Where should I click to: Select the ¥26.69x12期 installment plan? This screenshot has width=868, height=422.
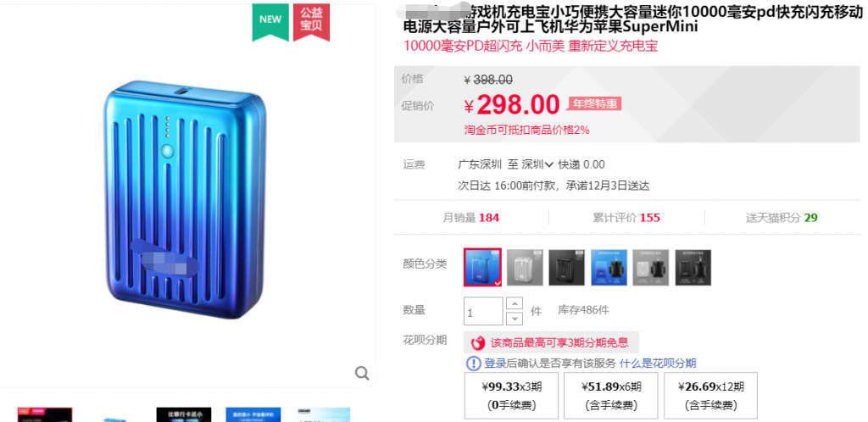tap(711, 396)
